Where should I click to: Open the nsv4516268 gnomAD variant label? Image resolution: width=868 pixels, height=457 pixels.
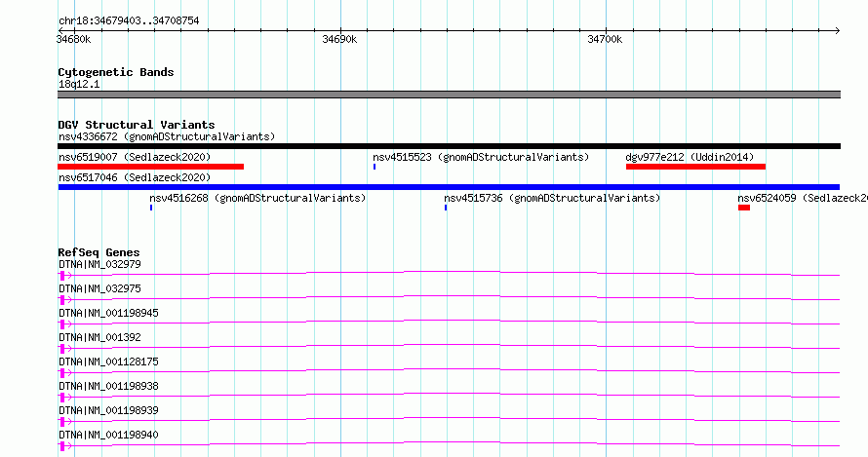(257, 198)
